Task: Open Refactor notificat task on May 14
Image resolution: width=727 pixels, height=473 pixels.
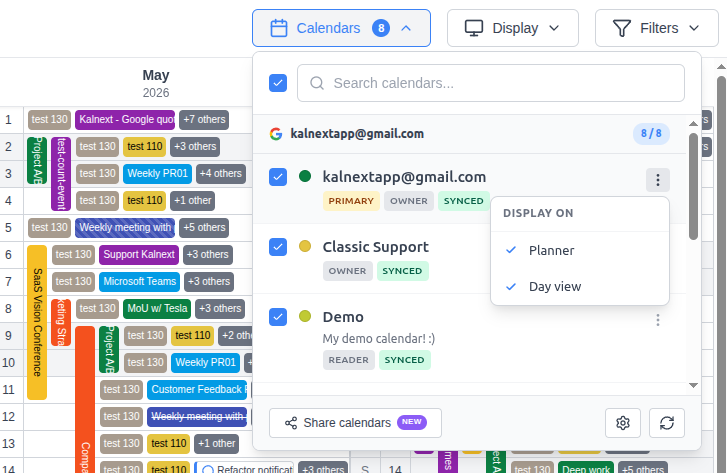Action: pyautogui.click(x=244, y=467)
